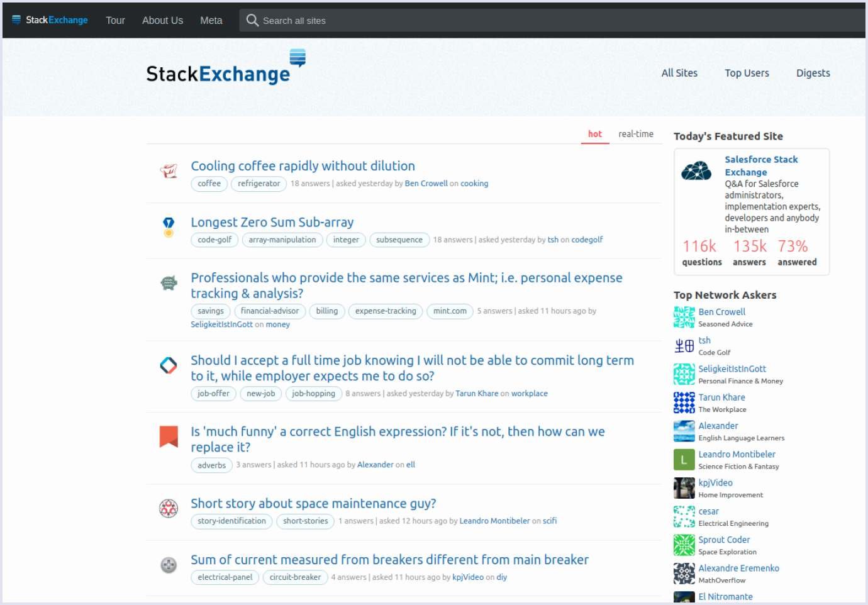This screenshot has height=605, width=868.
Task: Open the large StackExchange header logo
Action: (226, 67)
